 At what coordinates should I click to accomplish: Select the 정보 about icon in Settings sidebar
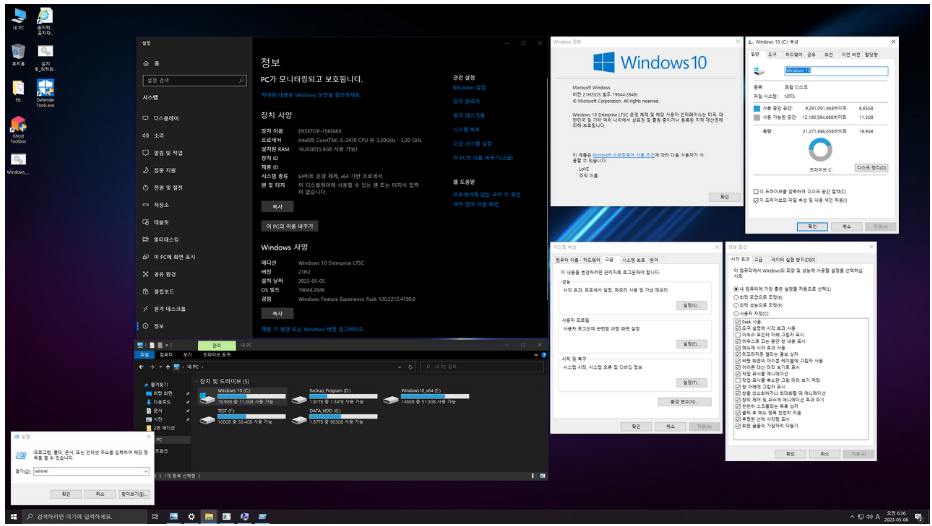tap(146, 326)
